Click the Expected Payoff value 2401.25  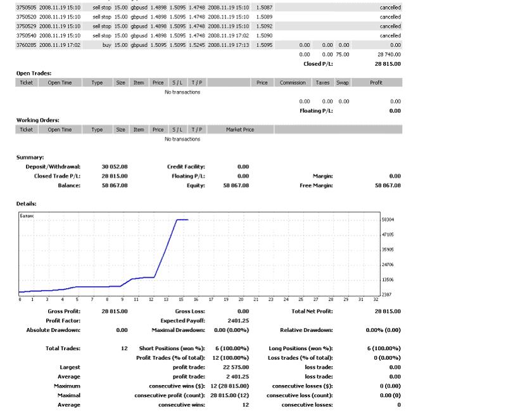[237, 320]
